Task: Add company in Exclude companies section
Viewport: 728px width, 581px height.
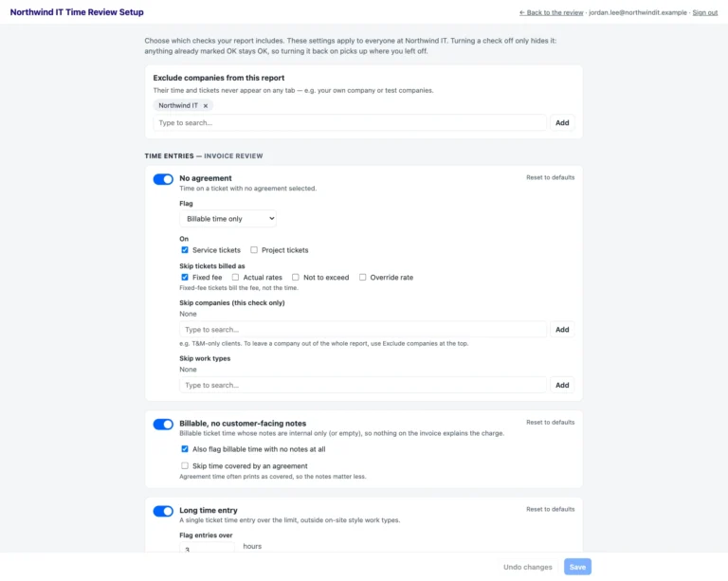Action: point(562,122)
